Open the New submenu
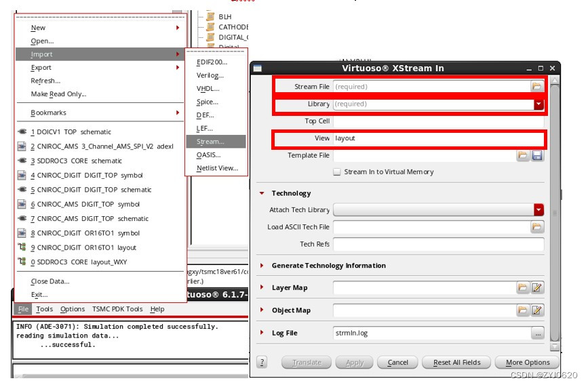The image size is (588, 385). coord(100,28)
